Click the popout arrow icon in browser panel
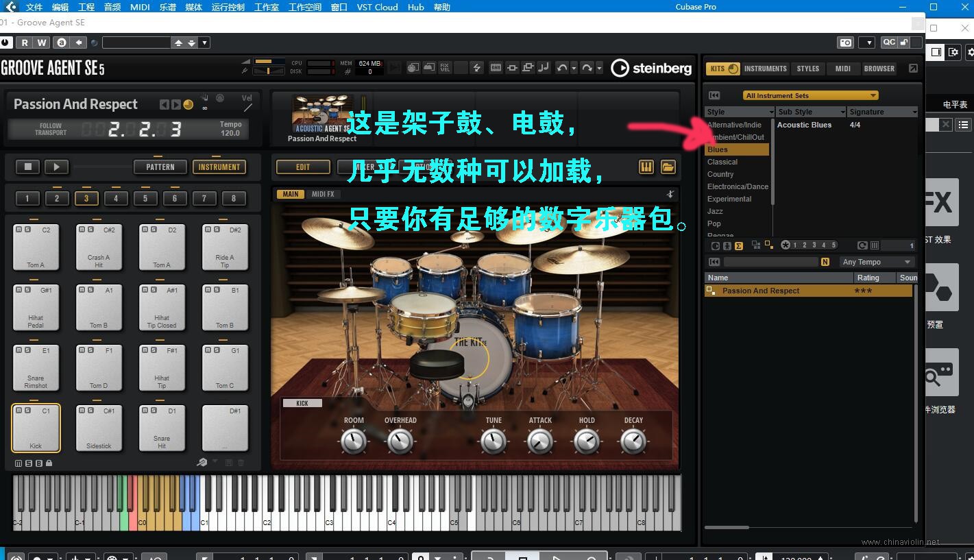Screen dimensions: 974x560 pyautogui.click(x=913, y=69)
